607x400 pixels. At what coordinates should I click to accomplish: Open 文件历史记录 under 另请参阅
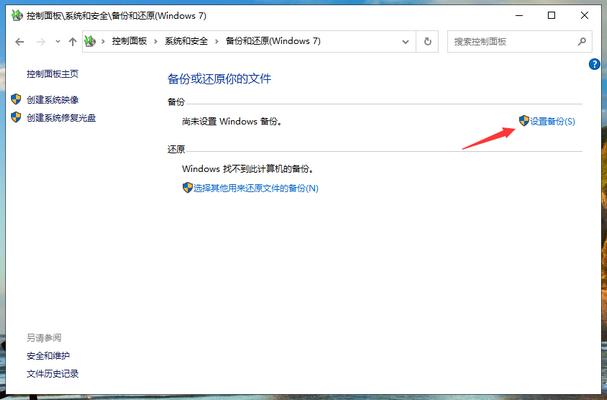click(x=53, y=374)
